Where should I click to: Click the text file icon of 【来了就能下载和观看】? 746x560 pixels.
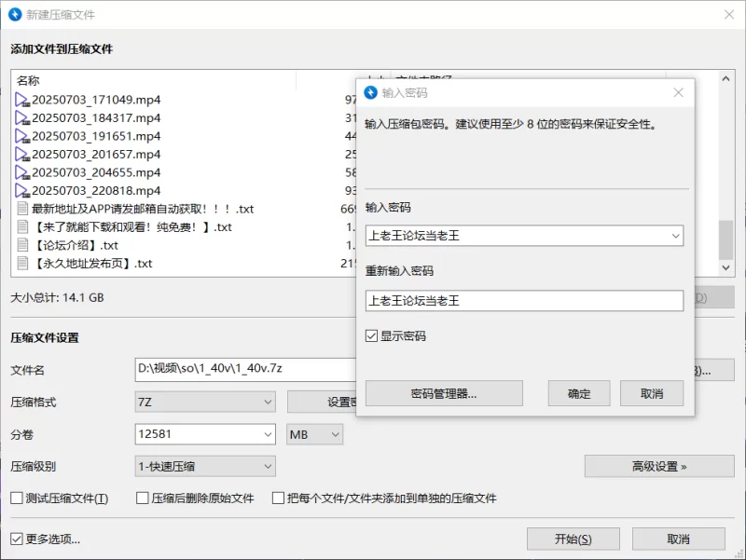pyautogui.click(x=22, y=226)
